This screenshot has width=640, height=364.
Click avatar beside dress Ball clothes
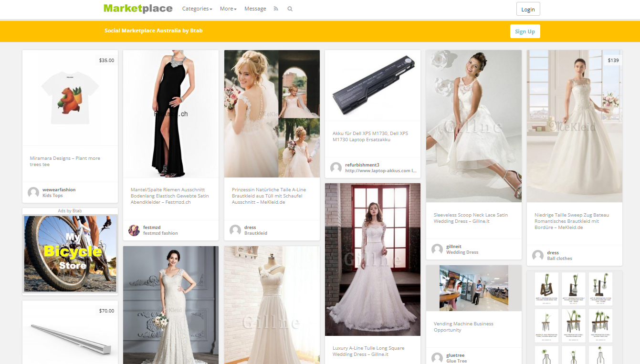point(538,255)
